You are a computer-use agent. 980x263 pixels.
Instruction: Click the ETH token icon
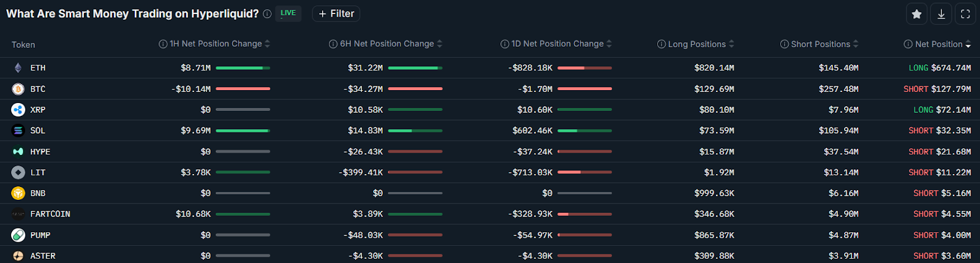coord(18,68)
